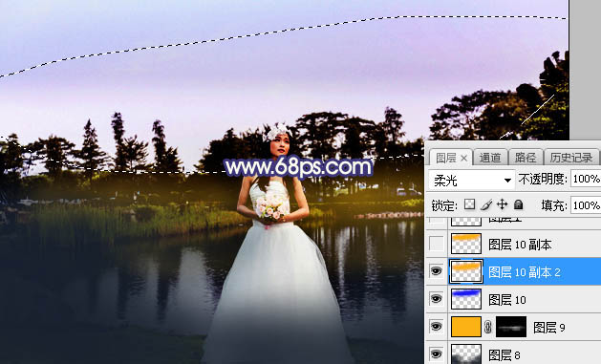Switch to the 路径 (Paths) tab
The image size is (601, 364).
(526, 158)
